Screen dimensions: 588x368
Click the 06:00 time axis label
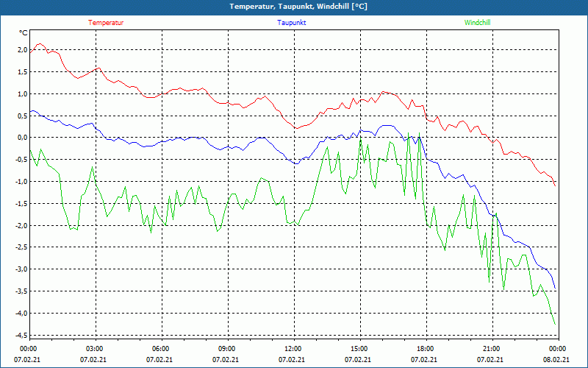162,349
